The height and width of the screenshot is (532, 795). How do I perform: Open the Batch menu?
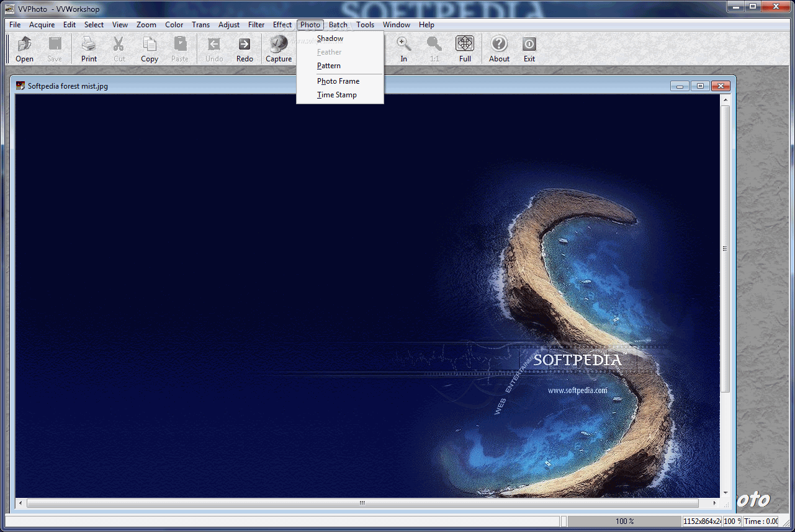(338, 25)
